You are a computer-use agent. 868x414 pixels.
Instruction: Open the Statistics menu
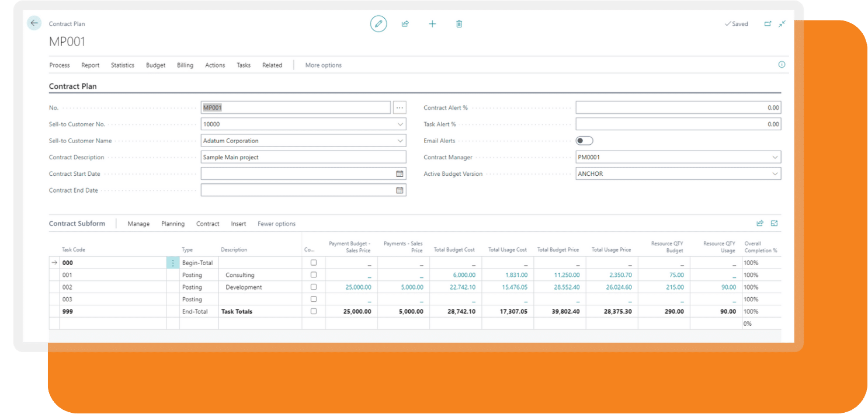(x=123, y=65)
